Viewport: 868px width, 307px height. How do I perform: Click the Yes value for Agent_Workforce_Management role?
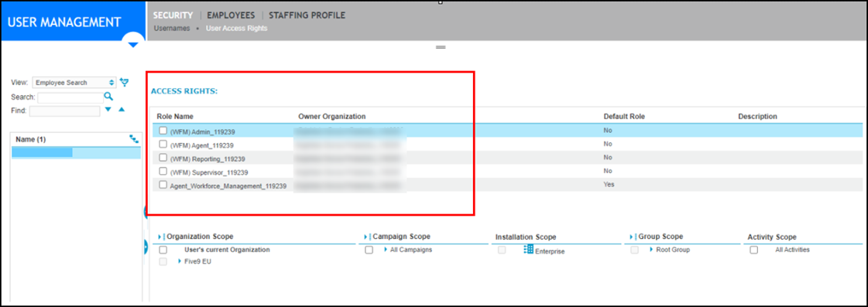click(609, 184)
